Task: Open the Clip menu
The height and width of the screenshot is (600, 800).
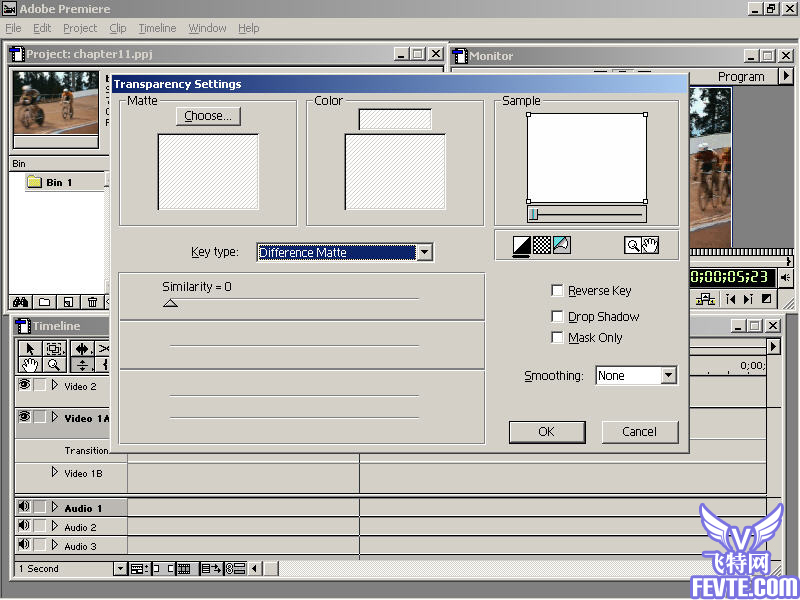Action: [x=118, y=28]
